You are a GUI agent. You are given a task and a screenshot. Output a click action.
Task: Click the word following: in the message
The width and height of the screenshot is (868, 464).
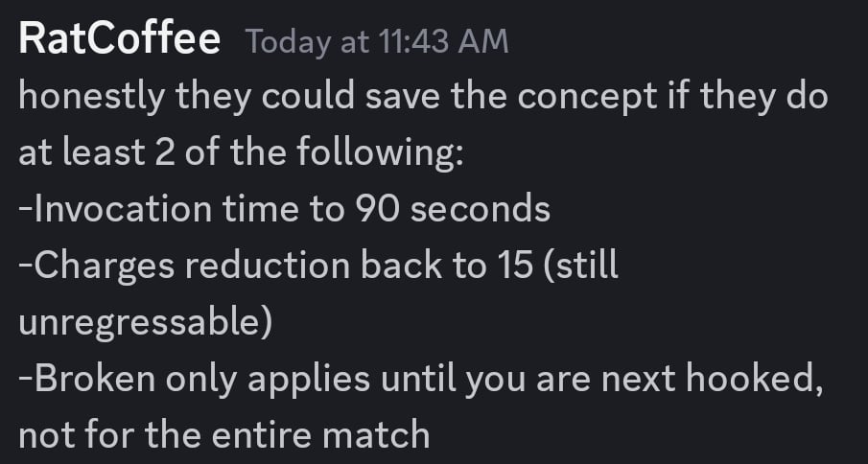pyautogui.click(x=381, y=153)
